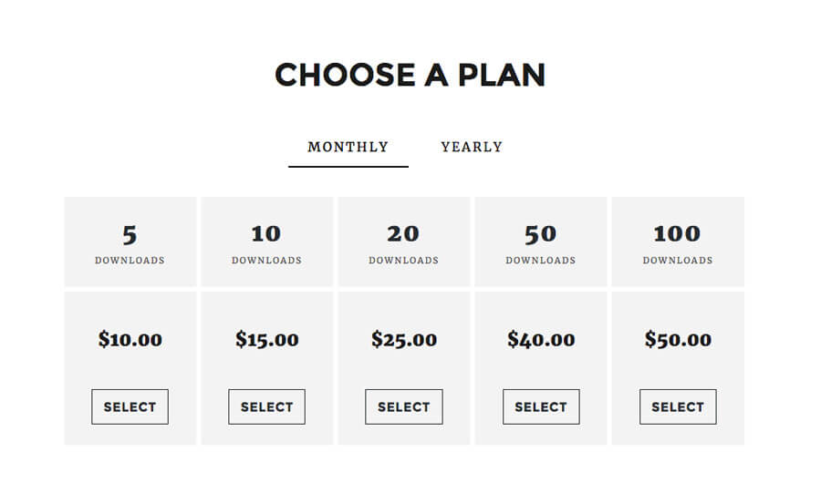
Task: Click the $10.00 price label
Action: click(x=130, y=340)
